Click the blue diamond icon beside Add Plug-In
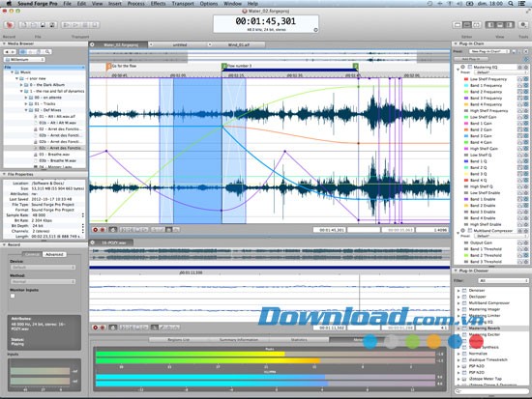 pos(526,59)
